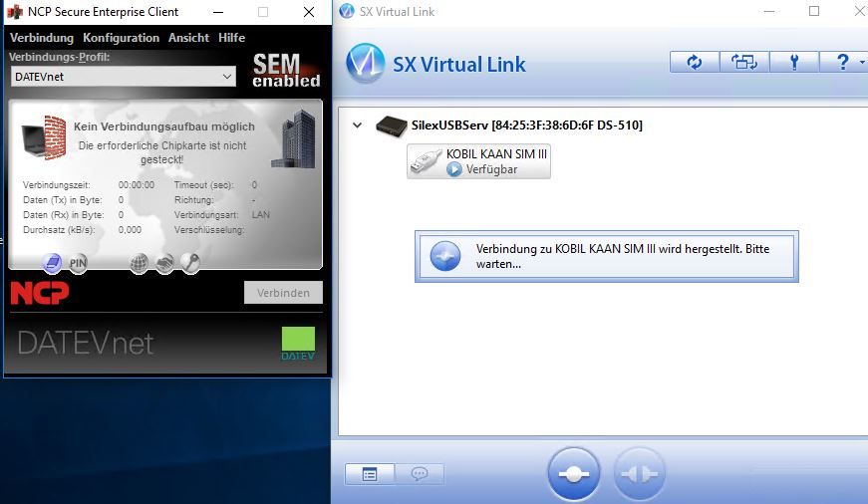Open the Ansicht menu

click(188, 38)
